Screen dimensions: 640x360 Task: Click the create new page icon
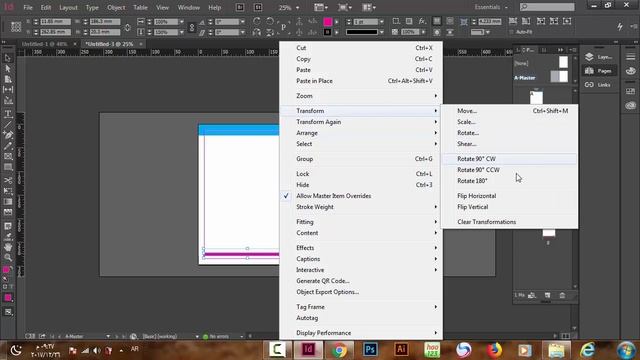[547, 295]
